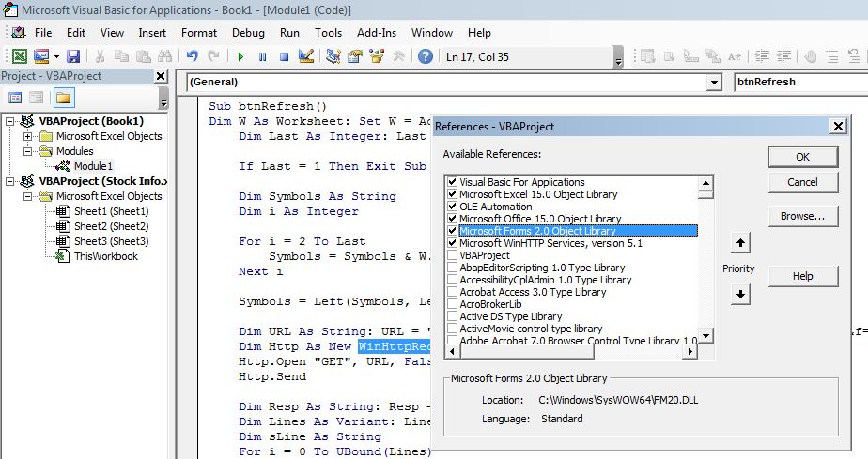The height and width of the screenshot is (459, 868).
Task: Click the Outdent icon on Edit toolbar
Action: [783, 56]
